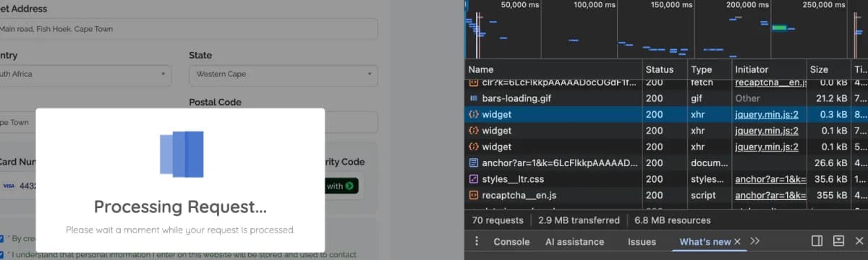Click the Visa logo in the card field

[9, 186]
